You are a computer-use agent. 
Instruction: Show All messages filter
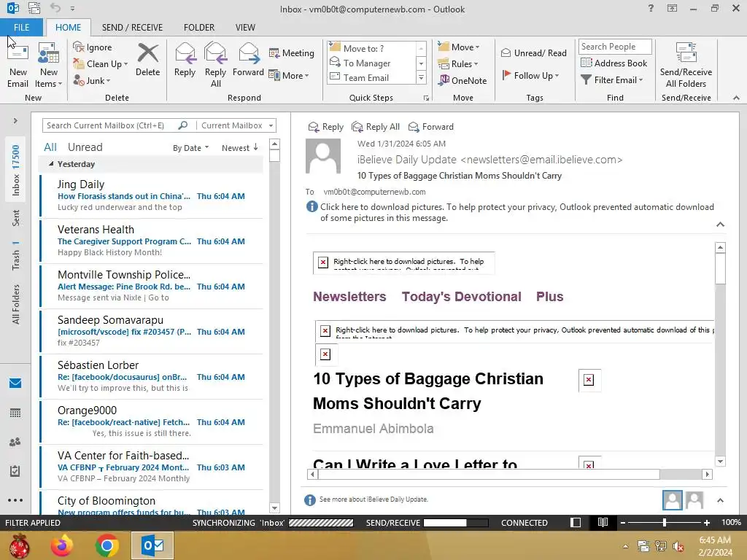(x=50, y=147)
